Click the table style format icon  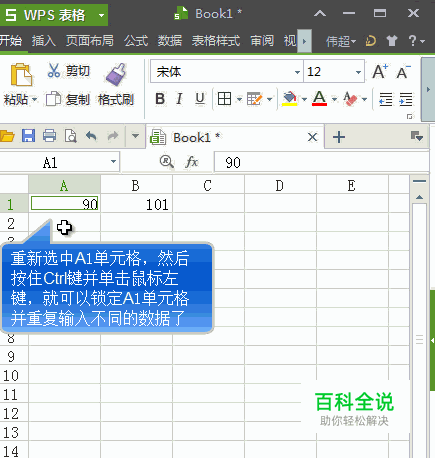[254, 99]
